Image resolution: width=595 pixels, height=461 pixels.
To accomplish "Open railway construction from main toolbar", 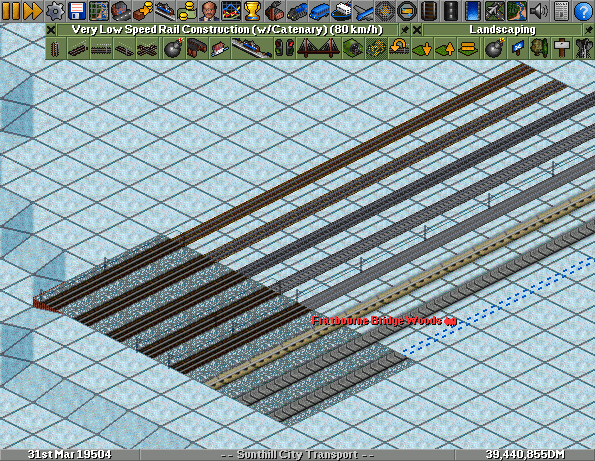I will click(x=429, y=11).
